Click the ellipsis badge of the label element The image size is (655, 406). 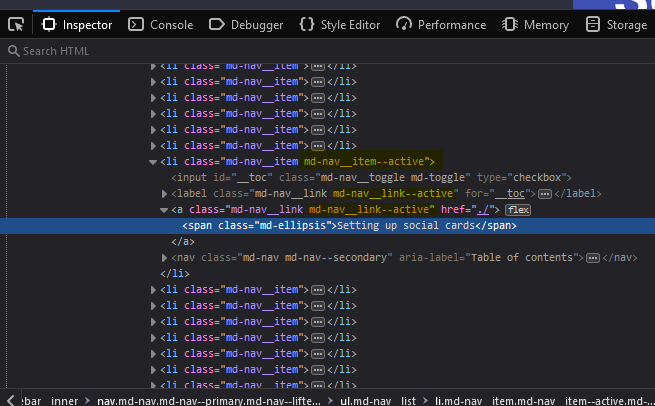545,194
